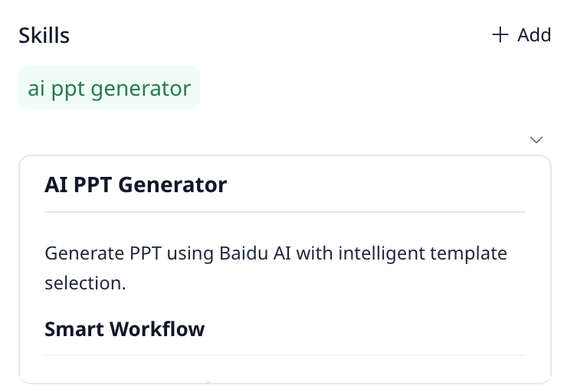The image size is (564, 392).
Task: Click the word 'Workflow' in the subheading
Action: (157, 329)
